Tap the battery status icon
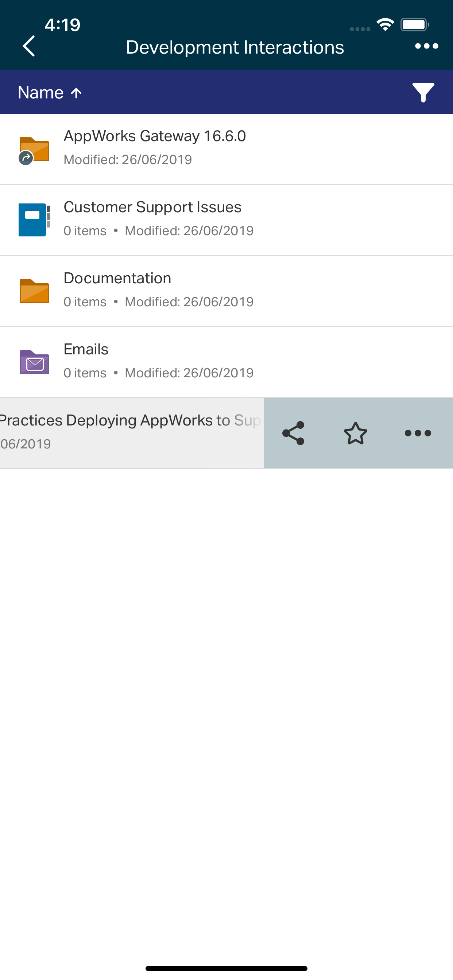 415,25
